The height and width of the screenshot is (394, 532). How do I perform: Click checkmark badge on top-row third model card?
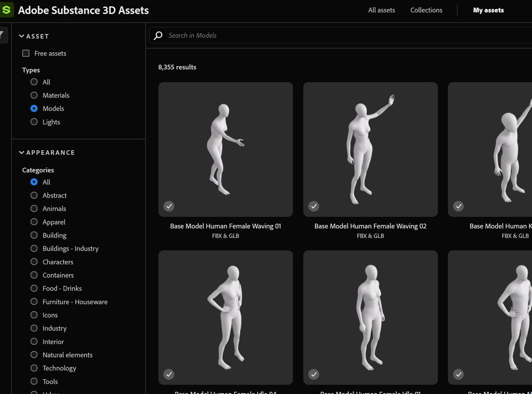pyautogui.click(x=459, y=206)
